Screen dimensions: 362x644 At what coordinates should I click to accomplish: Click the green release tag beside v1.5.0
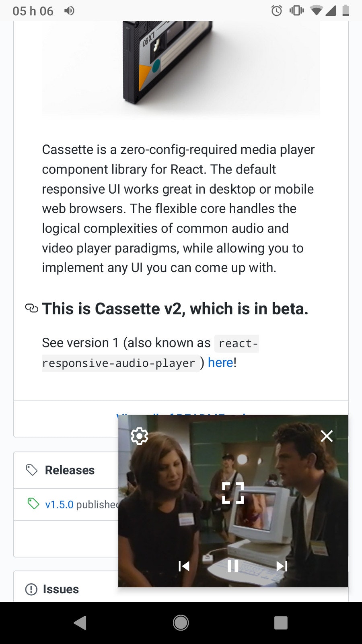coord(33,504)
